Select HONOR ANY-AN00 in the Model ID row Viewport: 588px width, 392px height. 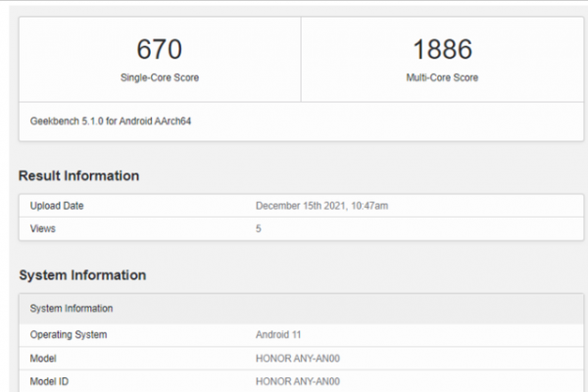pos(298,381)
